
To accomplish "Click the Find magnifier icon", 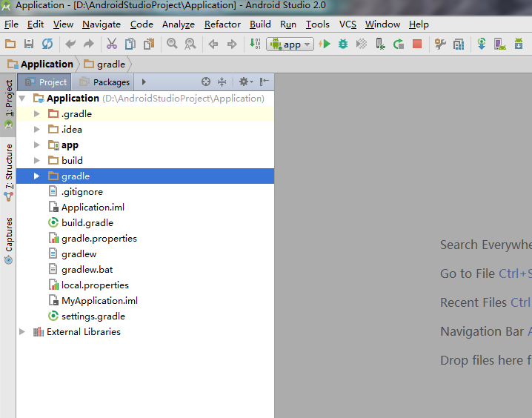I will click(x=172, y=44).
